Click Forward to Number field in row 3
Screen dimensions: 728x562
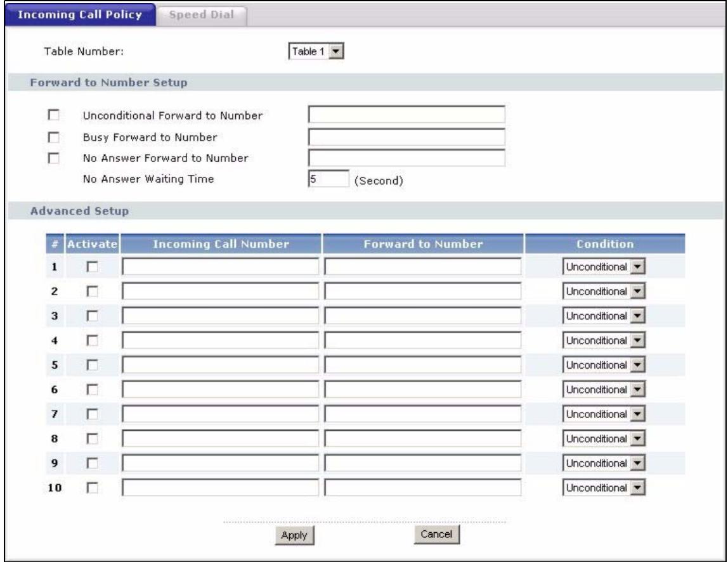[423, 316]
